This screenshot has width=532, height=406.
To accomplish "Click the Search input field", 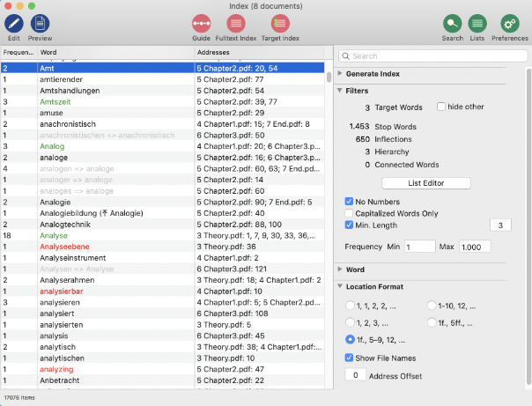I will (433, 56).
